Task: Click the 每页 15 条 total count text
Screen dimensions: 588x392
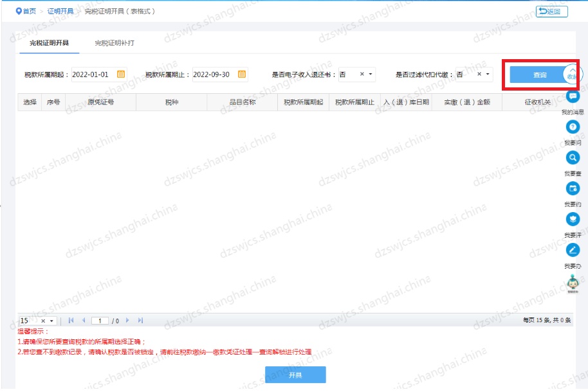Action: click(547, 320)
